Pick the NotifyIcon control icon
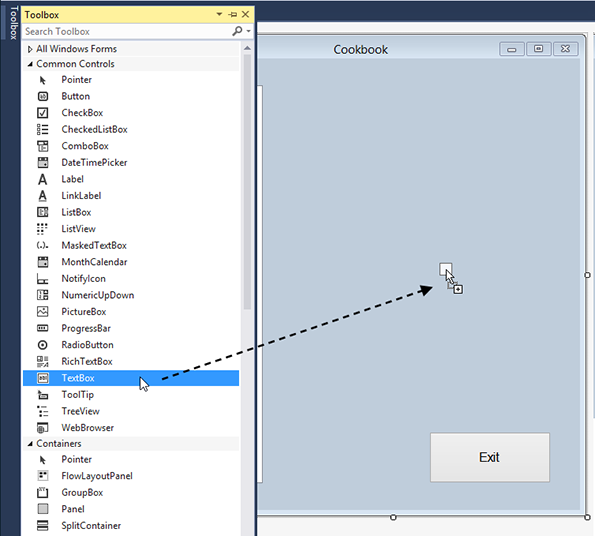Image resolution: width=595 pixels, height=536 pixels. tap(42, 279)
